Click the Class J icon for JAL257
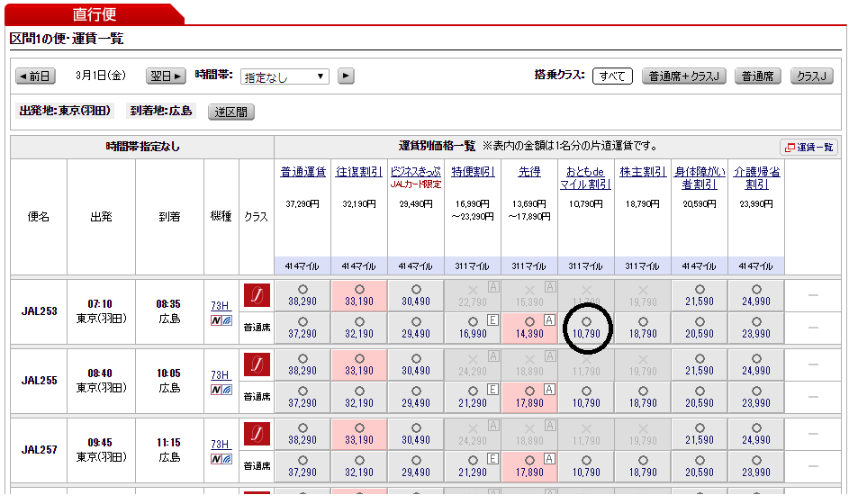Screen dimensions: 858x504 pyautogui.click(x=257, y=434)
